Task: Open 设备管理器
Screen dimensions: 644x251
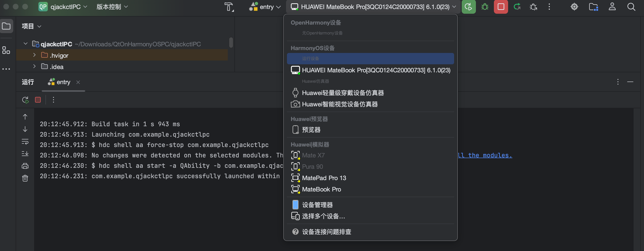Action: [371, 205]
